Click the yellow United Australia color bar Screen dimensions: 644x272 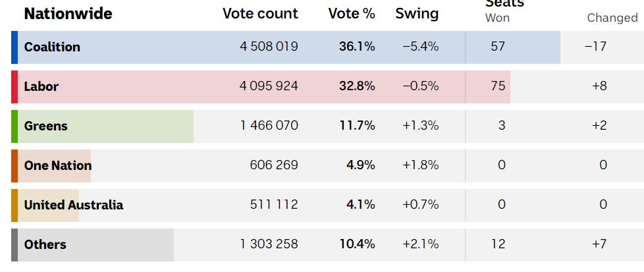[14, 205]
